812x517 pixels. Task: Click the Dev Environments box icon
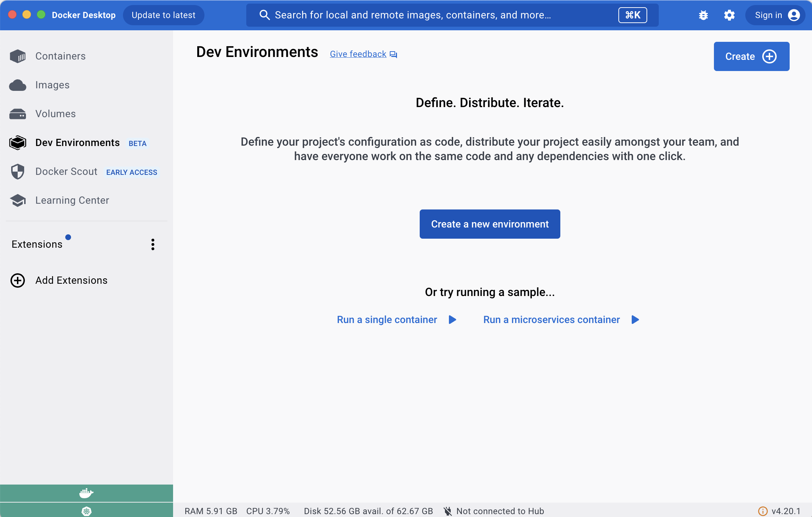click(x=18, y=143)
